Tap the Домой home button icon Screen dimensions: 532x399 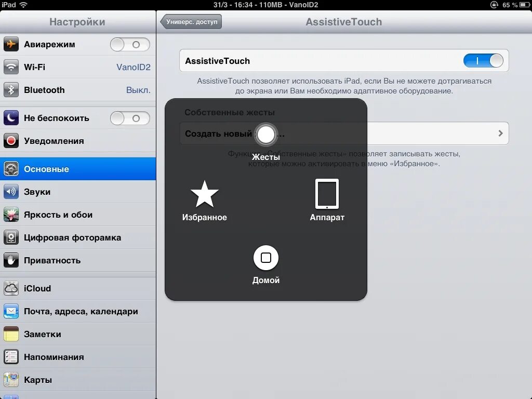(x=265, y=258)
